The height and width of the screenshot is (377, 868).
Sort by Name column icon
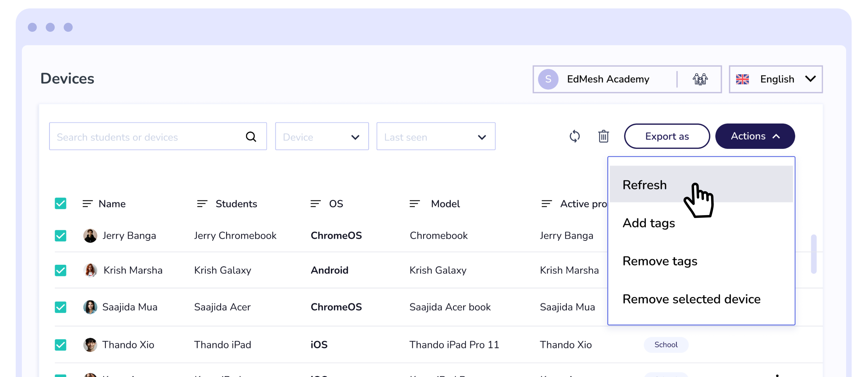(87, 204)
